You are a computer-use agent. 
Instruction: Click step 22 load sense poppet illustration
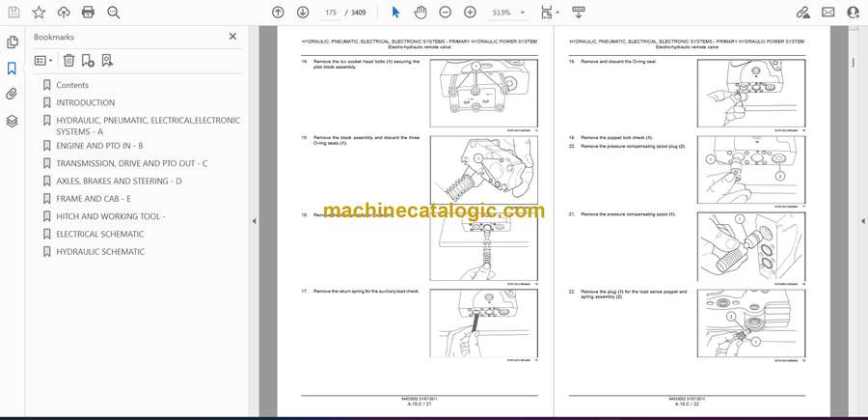[x=750, y=323]
